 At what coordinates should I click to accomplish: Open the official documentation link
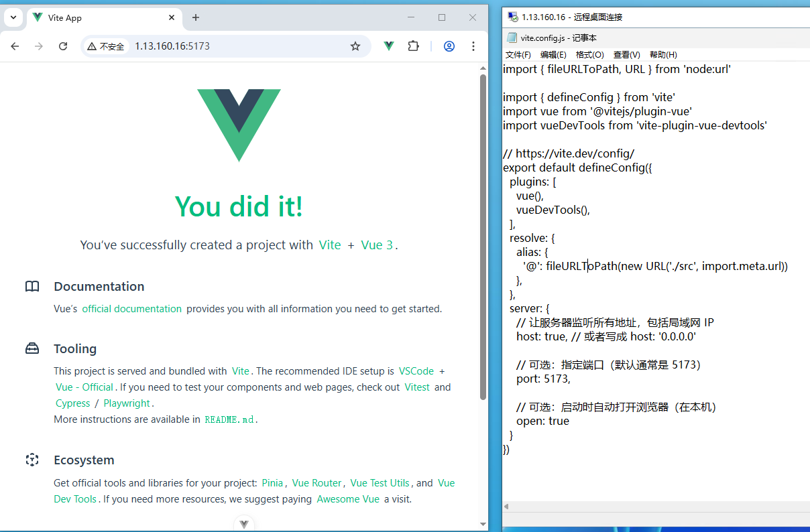[x=131, y=309]
